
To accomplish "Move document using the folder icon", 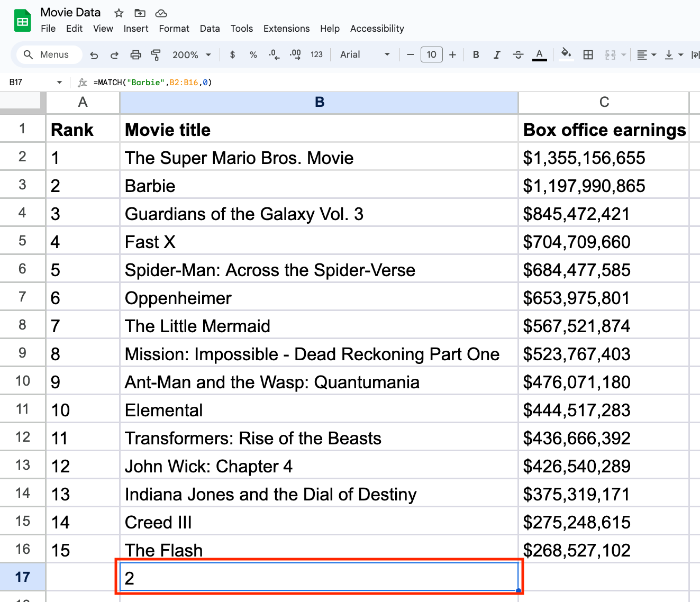I will [x=140, y=13].
